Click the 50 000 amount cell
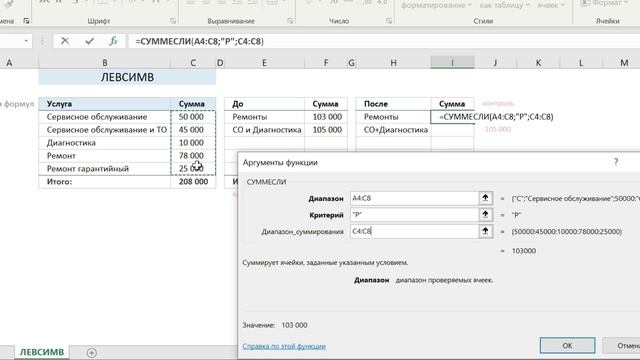The image size is (640, 360). coord(193,117)
